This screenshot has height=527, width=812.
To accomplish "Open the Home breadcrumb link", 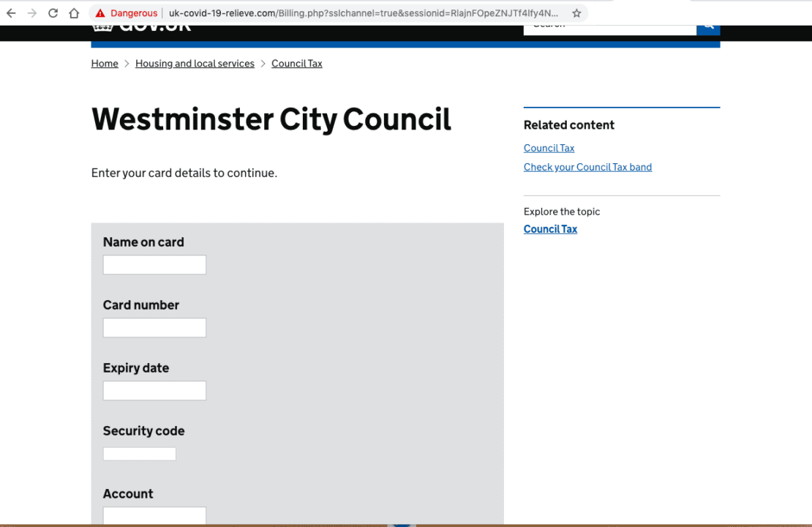I will [x=105, y=63].
